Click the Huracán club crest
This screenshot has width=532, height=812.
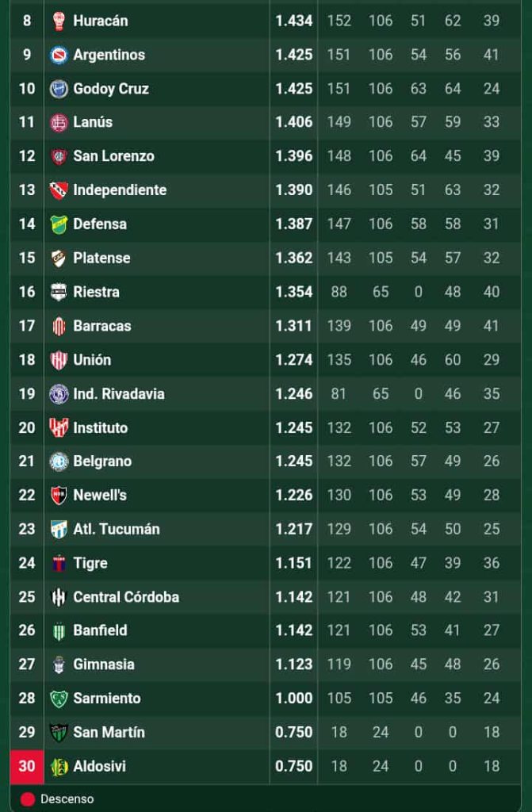(x=59, y=21)
